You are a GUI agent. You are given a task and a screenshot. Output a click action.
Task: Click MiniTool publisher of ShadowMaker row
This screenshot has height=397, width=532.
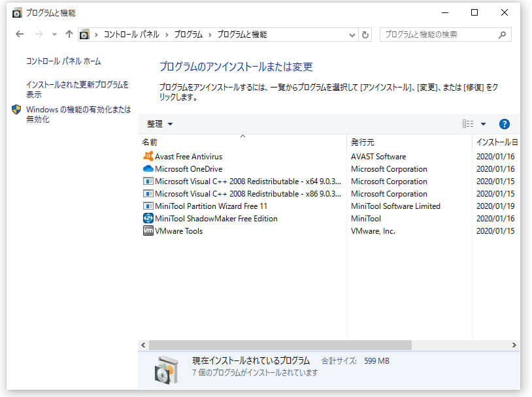[x=366, y=219]
